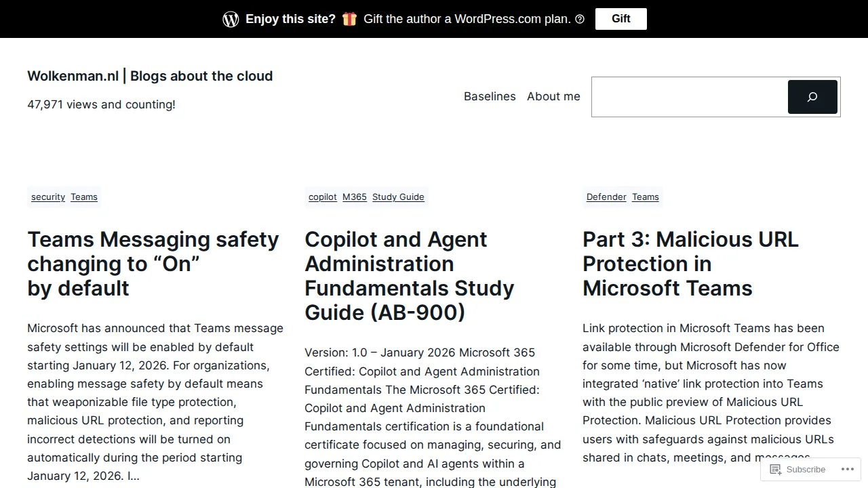Select the copilot category tag
The image size is (868, 488).
coord(323,197)
